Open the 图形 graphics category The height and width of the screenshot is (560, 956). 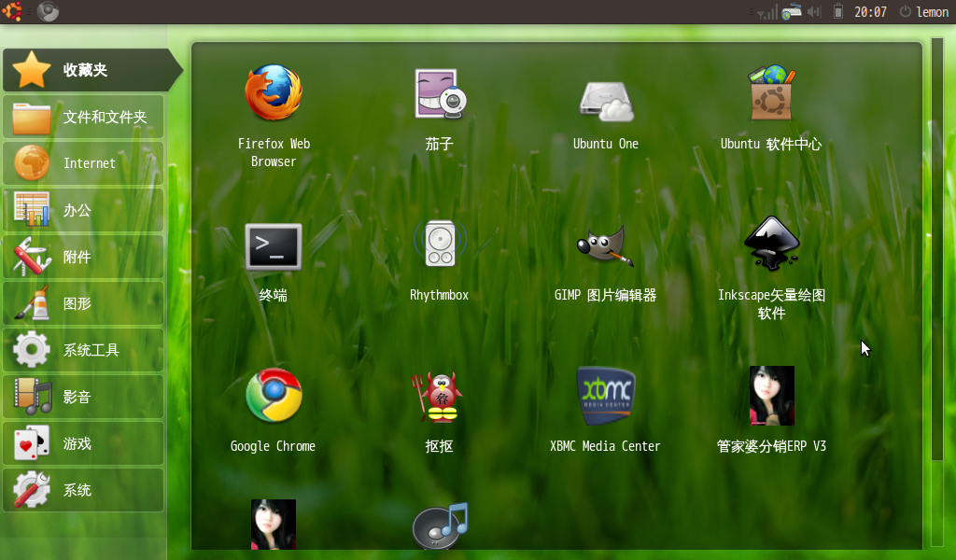(83, 303)
